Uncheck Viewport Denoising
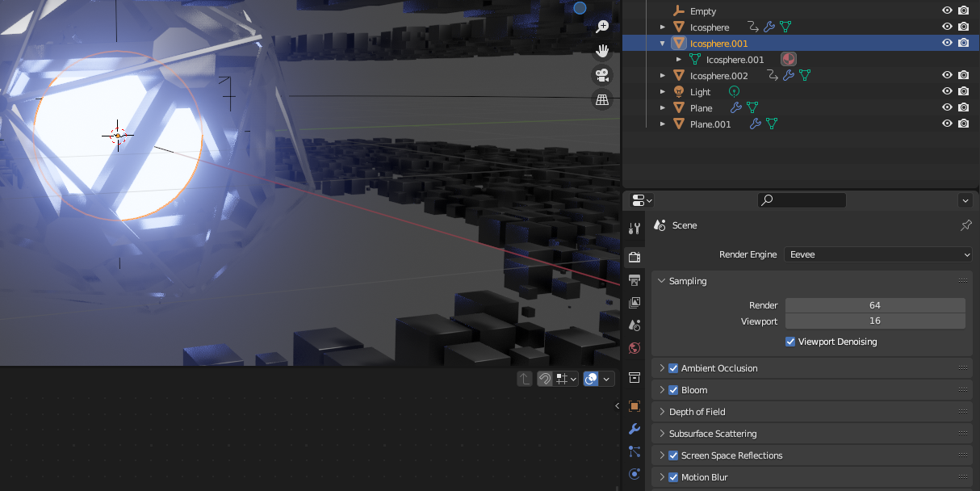Screen dimensions: 980x491 coord(790,342)
